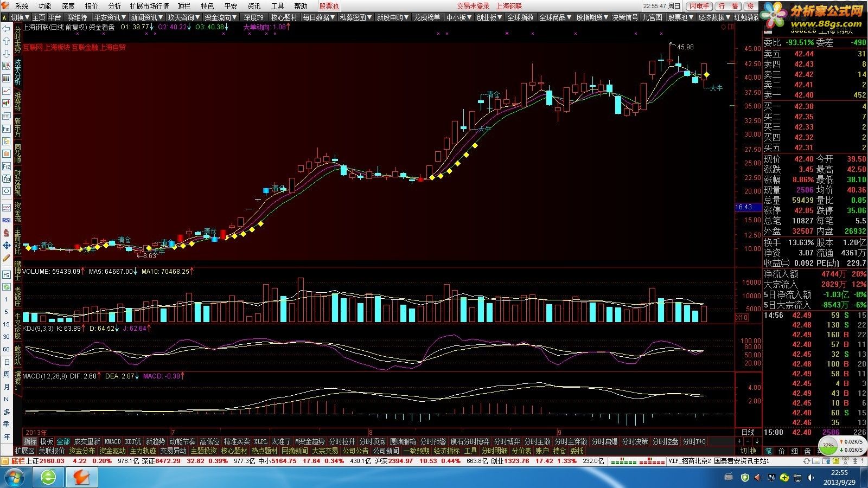Viewport: 868px width, 488px height.
Task: Select the yearly 年 period button
Action: [x=7, y=436]
